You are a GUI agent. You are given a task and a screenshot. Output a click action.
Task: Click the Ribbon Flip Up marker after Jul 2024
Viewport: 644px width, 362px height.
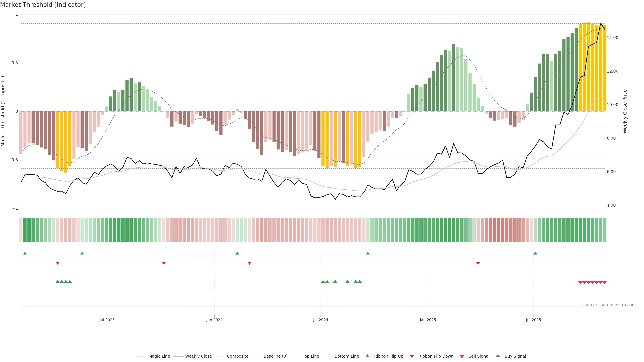pos(368,253)
